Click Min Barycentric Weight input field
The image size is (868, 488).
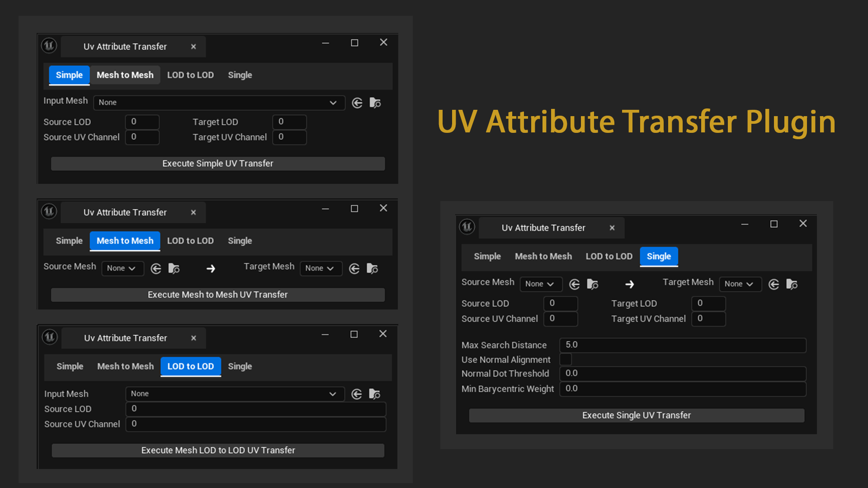pyautogui.click(x=683, y=389)
